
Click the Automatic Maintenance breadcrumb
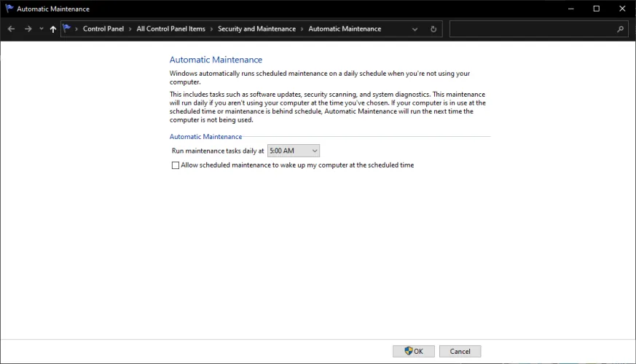(x=345, y=29)
